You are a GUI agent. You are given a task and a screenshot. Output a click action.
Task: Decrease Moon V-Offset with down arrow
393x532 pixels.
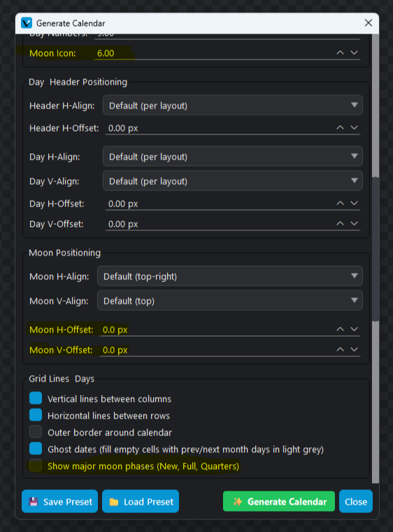(x=355, y=350)
